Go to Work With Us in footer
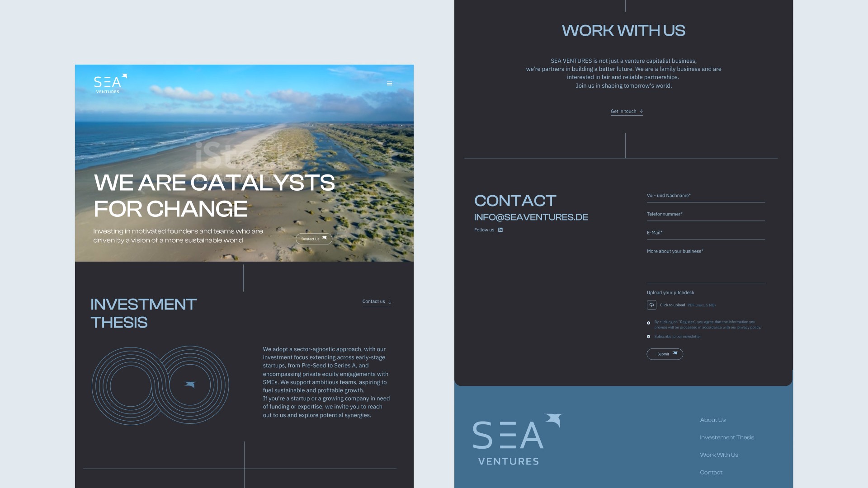The height and width of the screenshot is (488, 868). click(719, 455)
